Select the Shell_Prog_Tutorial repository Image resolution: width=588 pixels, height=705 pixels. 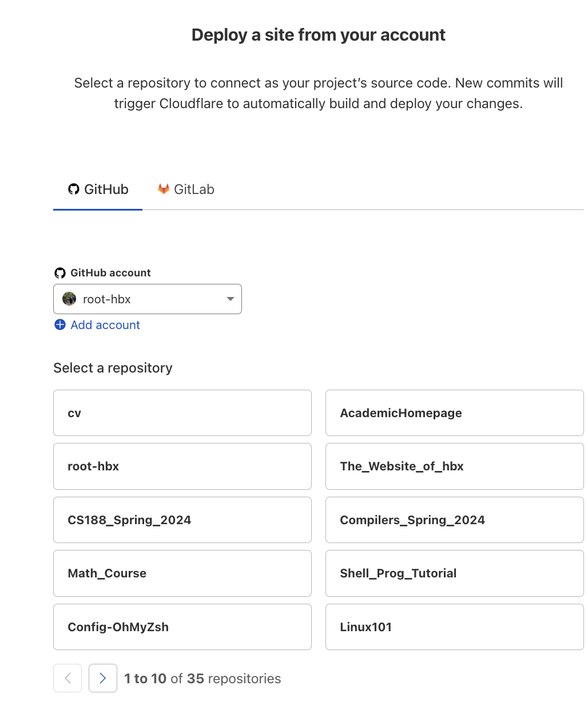pos(454,573)
